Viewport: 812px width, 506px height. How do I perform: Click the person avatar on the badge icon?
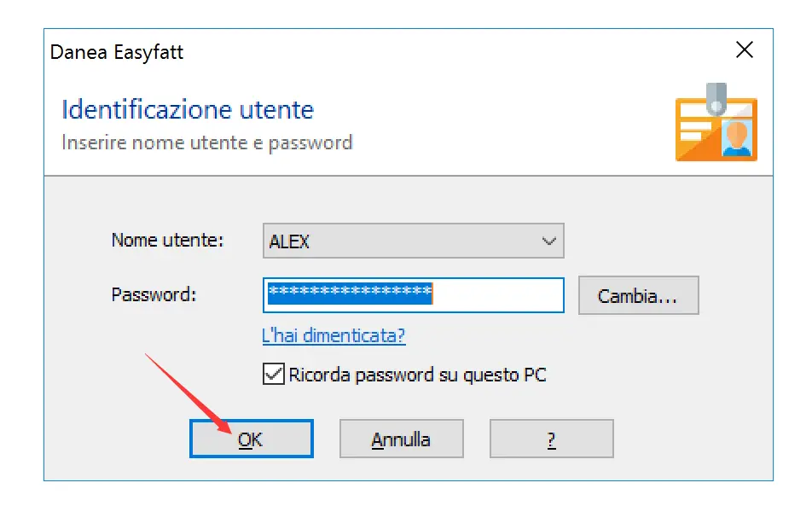tap(736, 138)
